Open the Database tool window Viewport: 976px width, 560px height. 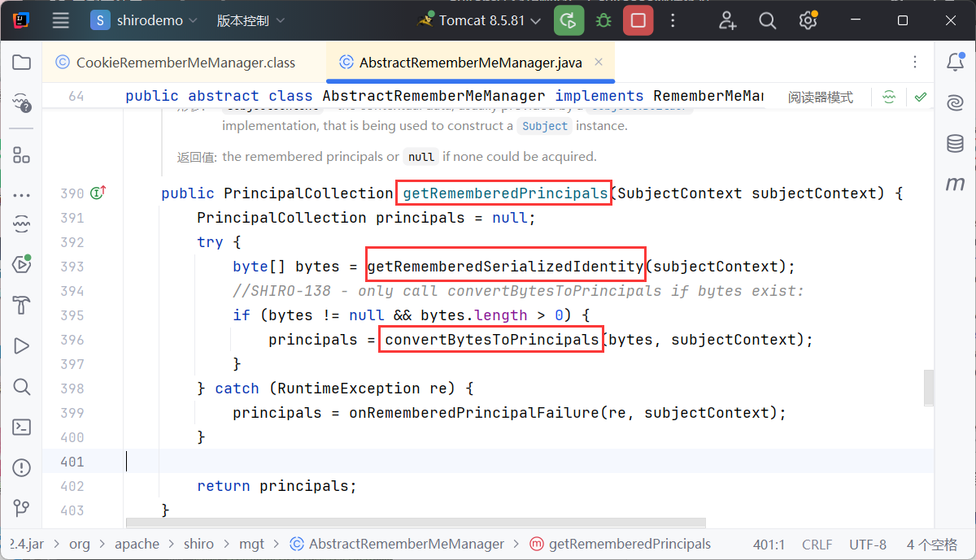955,144
